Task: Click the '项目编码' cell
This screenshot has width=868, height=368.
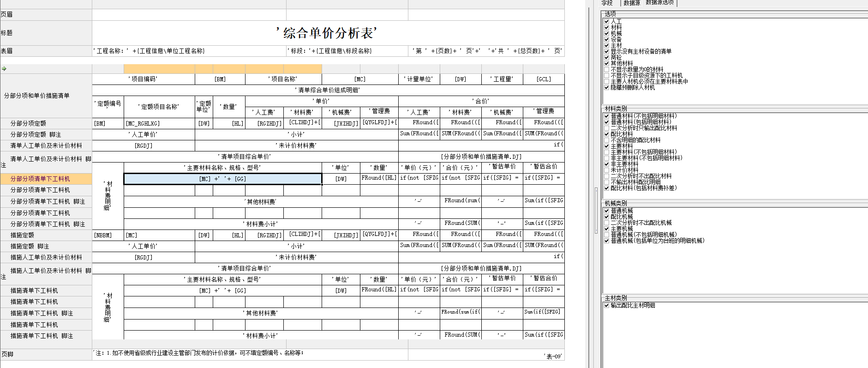Action: coord(144,79)
